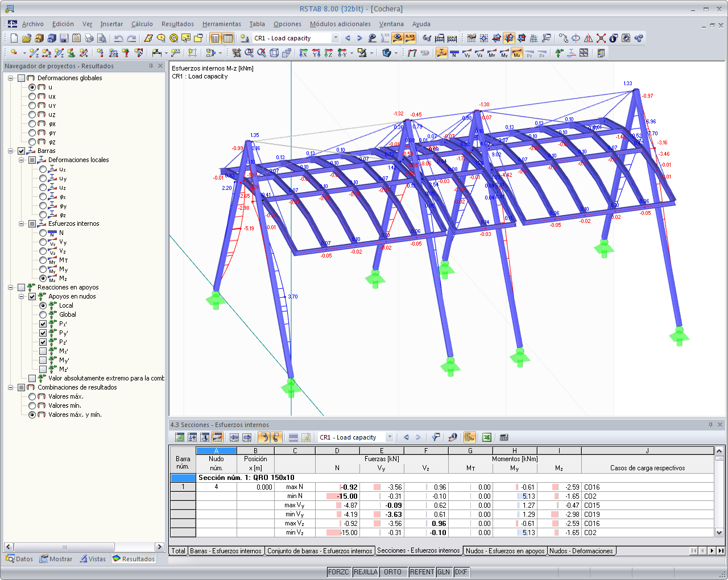Toggle the FORZC status bar button
Viewport: 728px width, 580px height.
tap(339, 572)
